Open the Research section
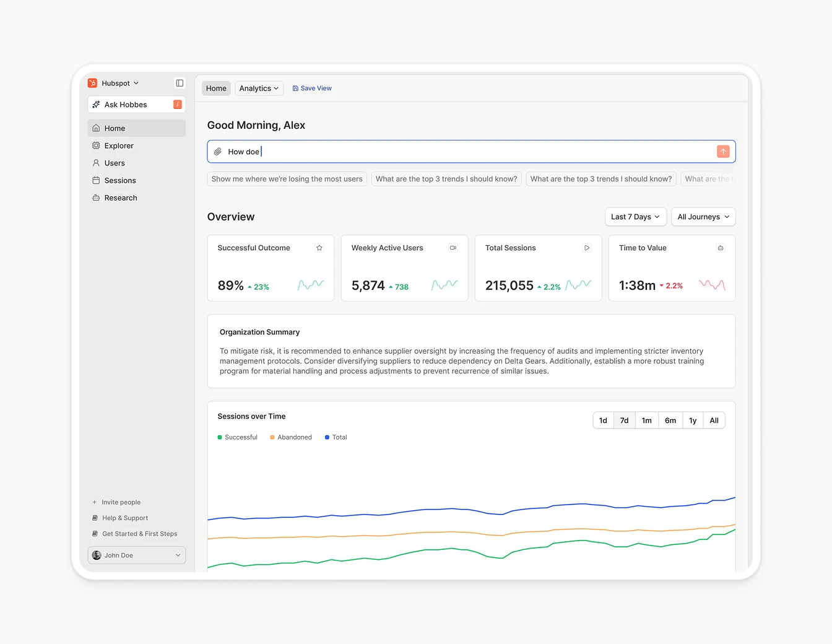Image resolution: width=832 pixels, height=644 pixels. point(120,198)
